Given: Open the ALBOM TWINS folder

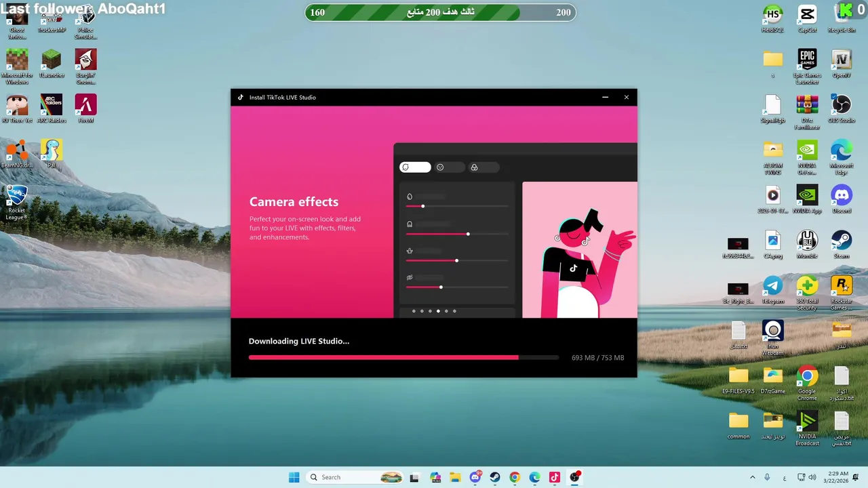Looking at the screenshot, I should (x=772, y=157).
